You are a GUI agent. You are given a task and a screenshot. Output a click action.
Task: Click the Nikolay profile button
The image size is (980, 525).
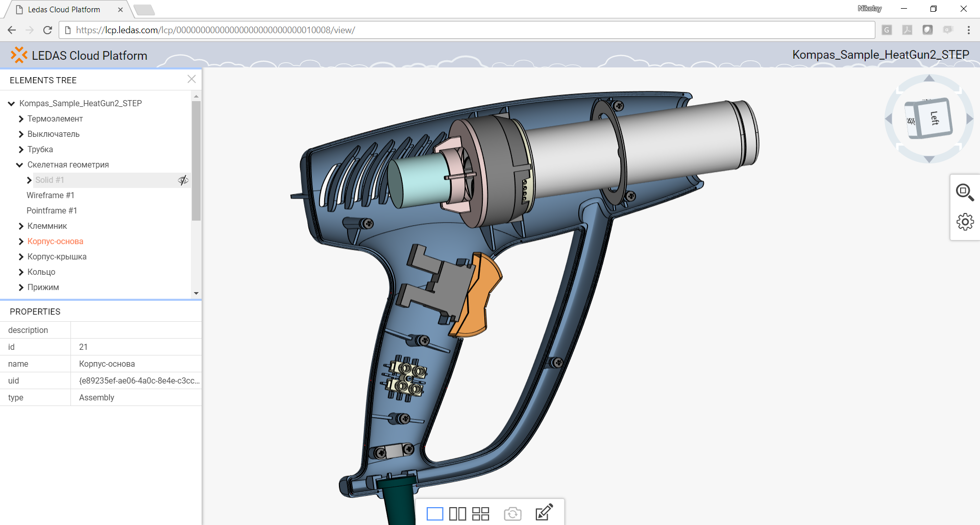869,8
